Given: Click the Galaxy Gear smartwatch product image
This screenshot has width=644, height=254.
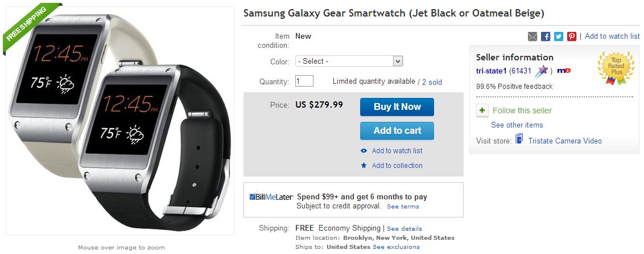Looking at the screenshot, I should (120, 120).
